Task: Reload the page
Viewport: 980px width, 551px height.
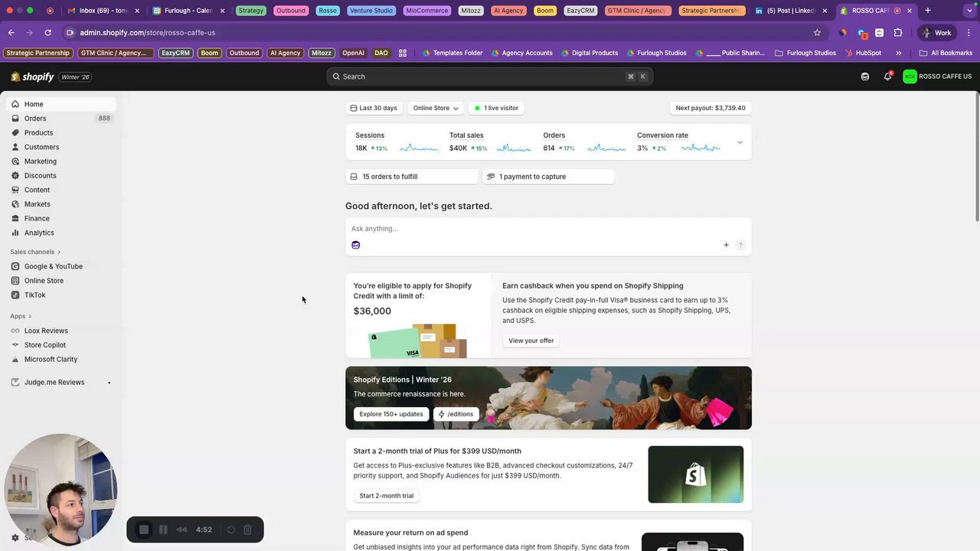Action: pyautogui.click(x=47, y=33)
